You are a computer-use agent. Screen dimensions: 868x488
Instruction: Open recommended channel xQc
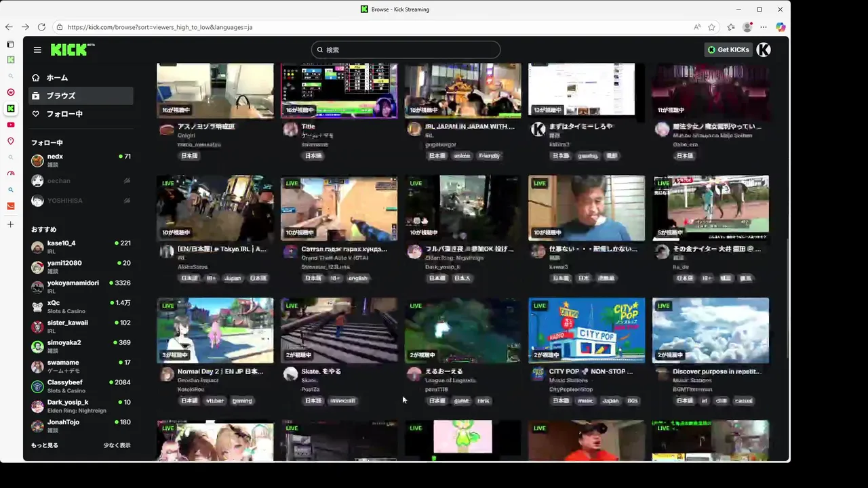tap(81, 306)
